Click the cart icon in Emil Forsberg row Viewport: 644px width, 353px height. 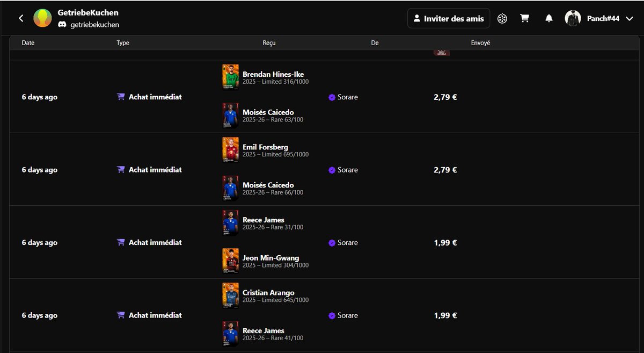[x=121, y=169]
